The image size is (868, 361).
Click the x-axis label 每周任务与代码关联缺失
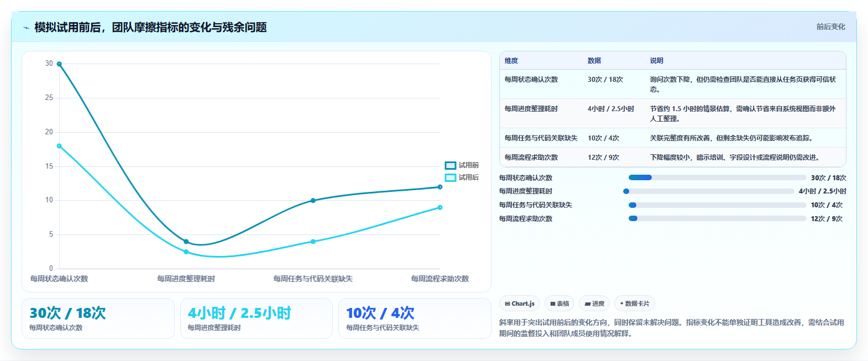click(x=313, y=279)
